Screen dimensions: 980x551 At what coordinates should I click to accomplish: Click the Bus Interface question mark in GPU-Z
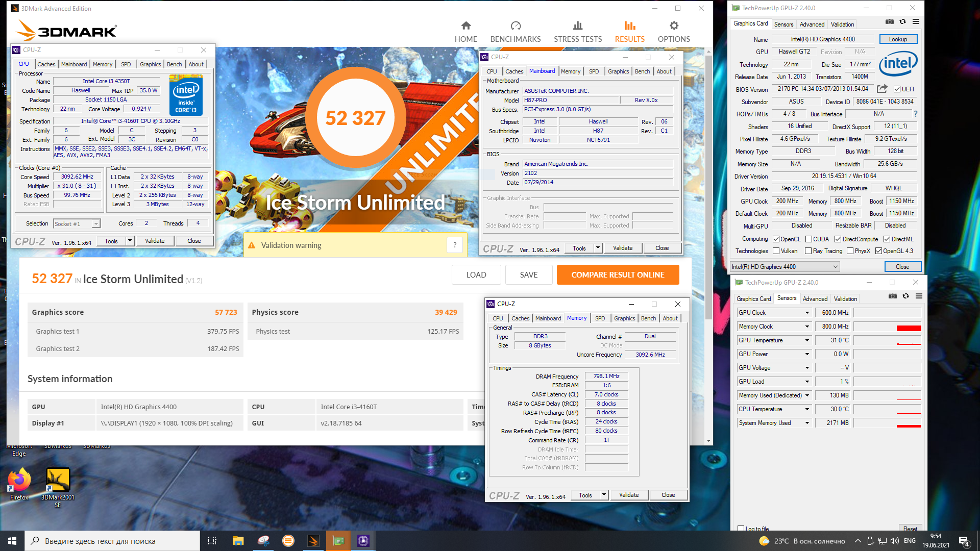point(916,114)
